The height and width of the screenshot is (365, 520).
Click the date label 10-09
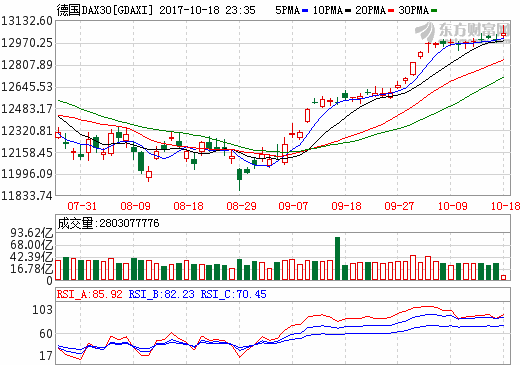[452, 206]
